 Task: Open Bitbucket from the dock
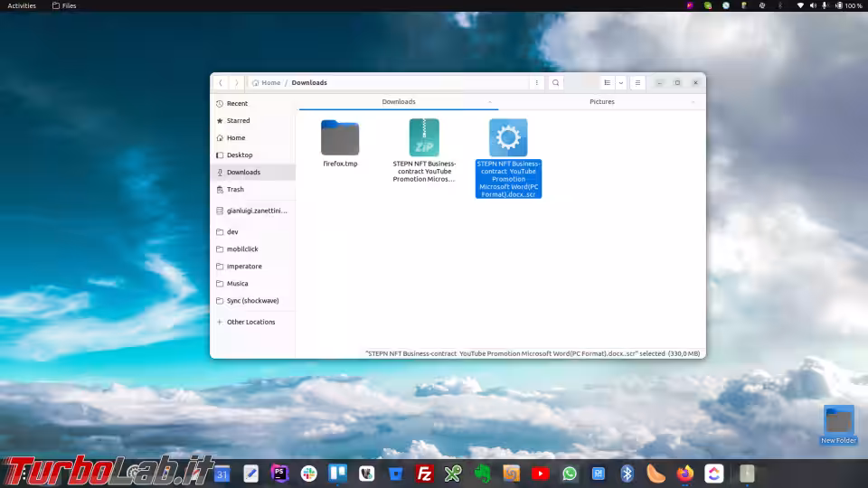(395, 474)
